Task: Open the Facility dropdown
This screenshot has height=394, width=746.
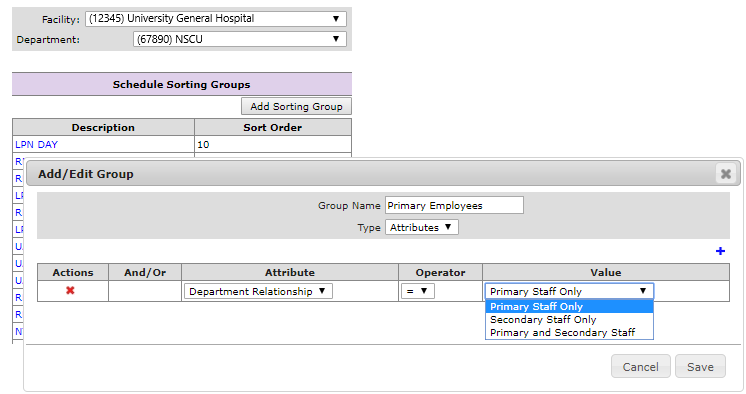Action: coord(216,19)
